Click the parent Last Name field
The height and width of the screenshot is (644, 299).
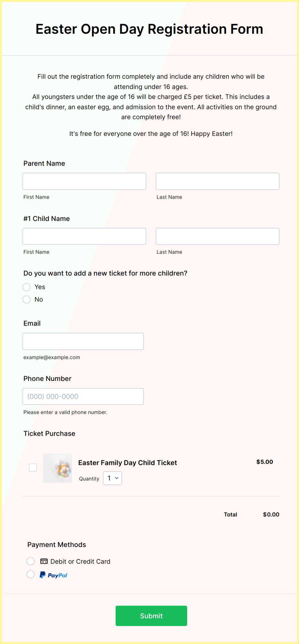point(217,181)
